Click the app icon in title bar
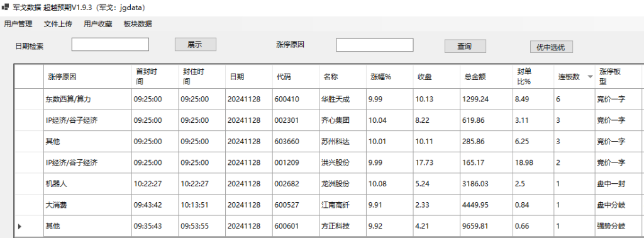Image resolution: width=644 pixels, height=238 pixels. tap(6, 8)
